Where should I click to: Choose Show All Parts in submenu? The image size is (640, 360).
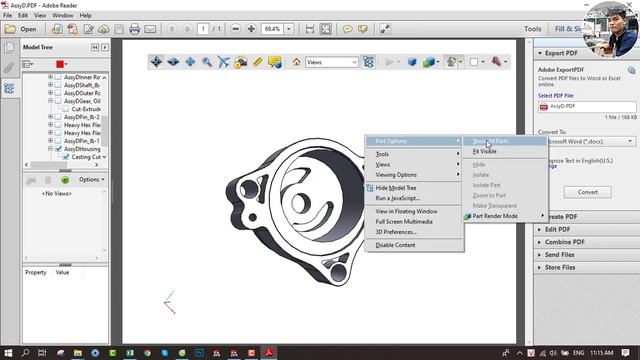pyautogui.click(x=505, y=141)
